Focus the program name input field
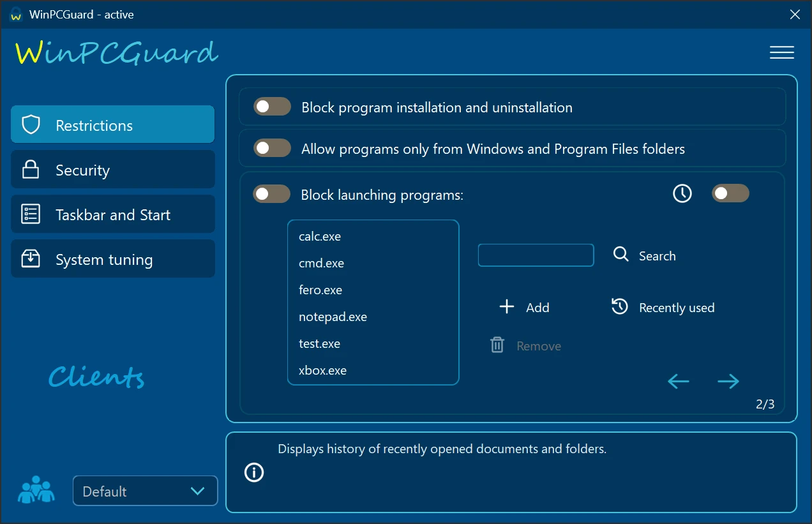 click(x=536, y=255)
